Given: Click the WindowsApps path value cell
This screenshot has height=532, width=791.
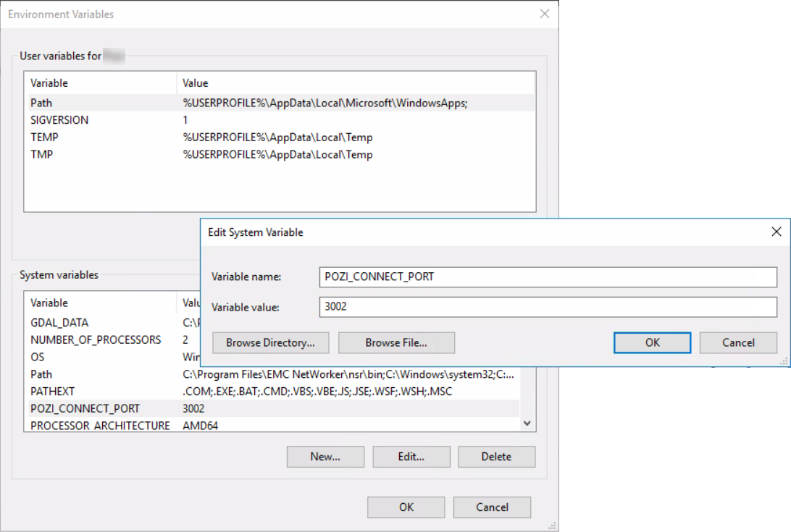Looking at the screenshot, I should [x=325, y=103].
